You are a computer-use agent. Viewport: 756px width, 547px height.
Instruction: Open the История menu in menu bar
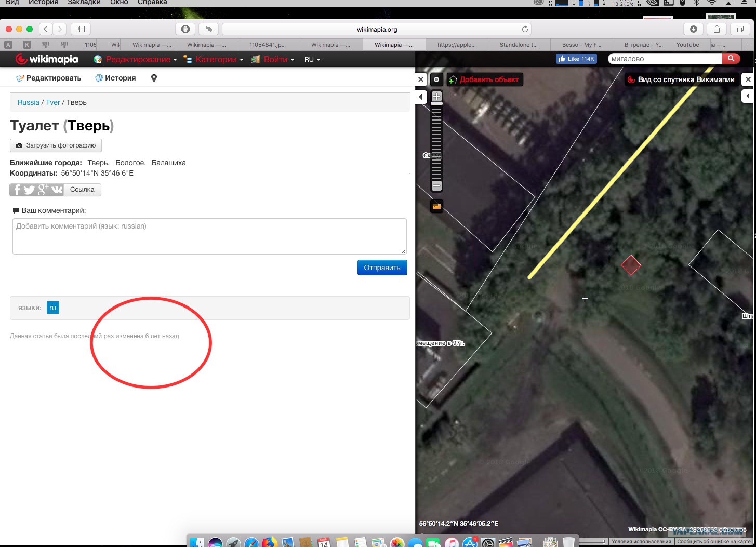pyautogui.click(x=43, y=3)
